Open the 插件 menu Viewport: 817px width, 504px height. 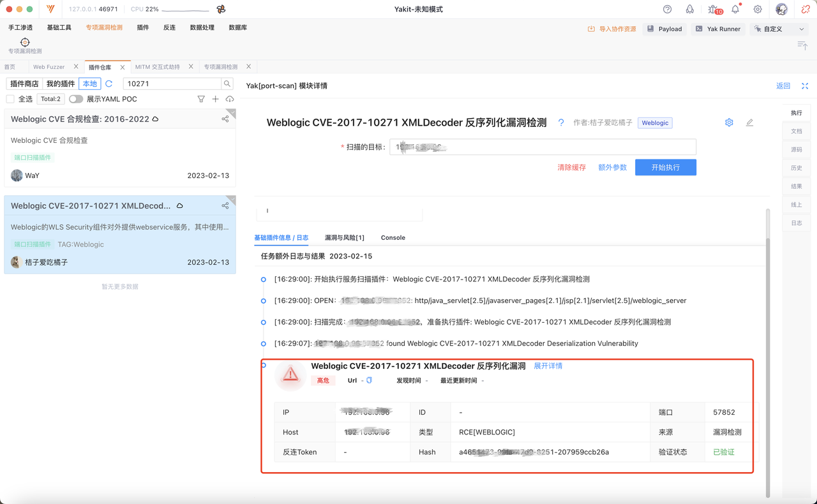coord(143,28)
